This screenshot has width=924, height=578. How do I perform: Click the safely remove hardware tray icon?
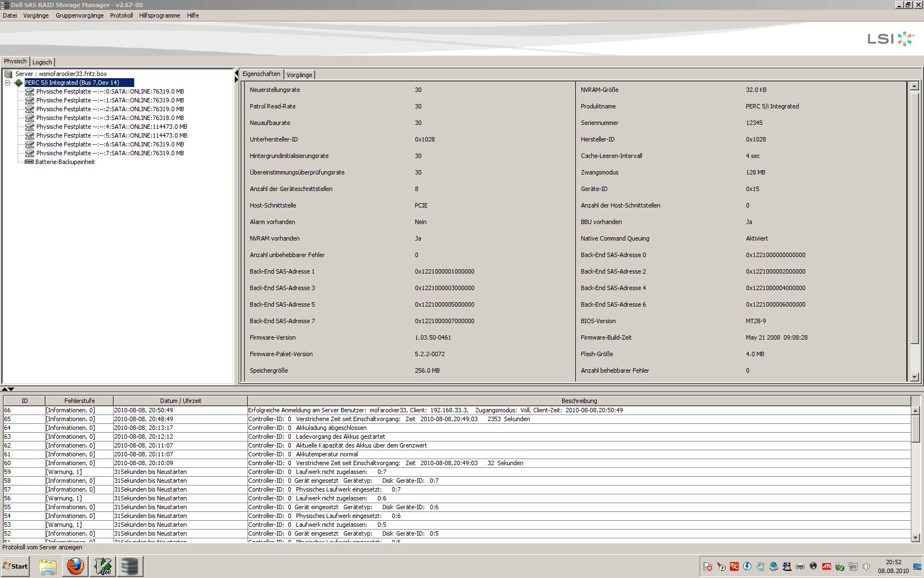840,566
